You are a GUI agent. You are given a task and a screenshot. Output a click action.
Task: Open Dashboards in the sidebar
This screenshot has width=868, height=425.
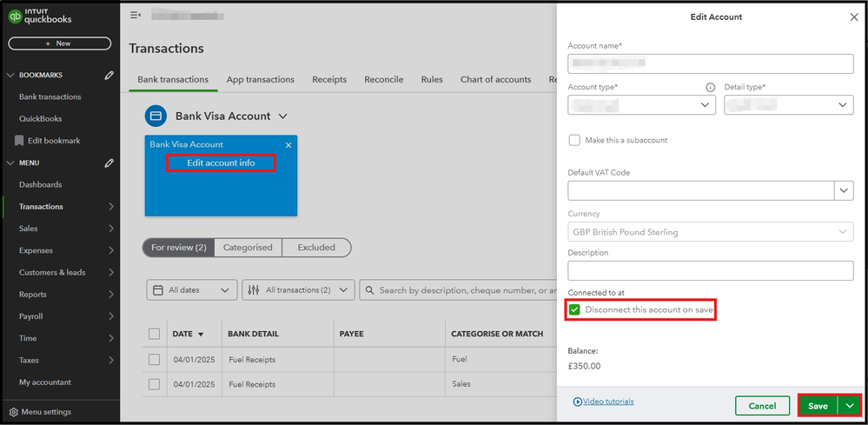coord(41,185)
